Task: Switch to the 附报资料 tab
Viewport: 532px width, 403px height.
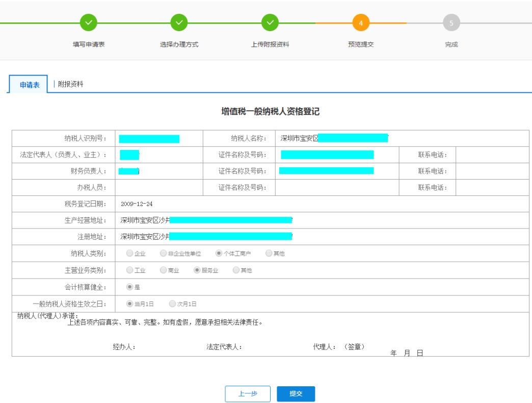Action: point(70,85)
